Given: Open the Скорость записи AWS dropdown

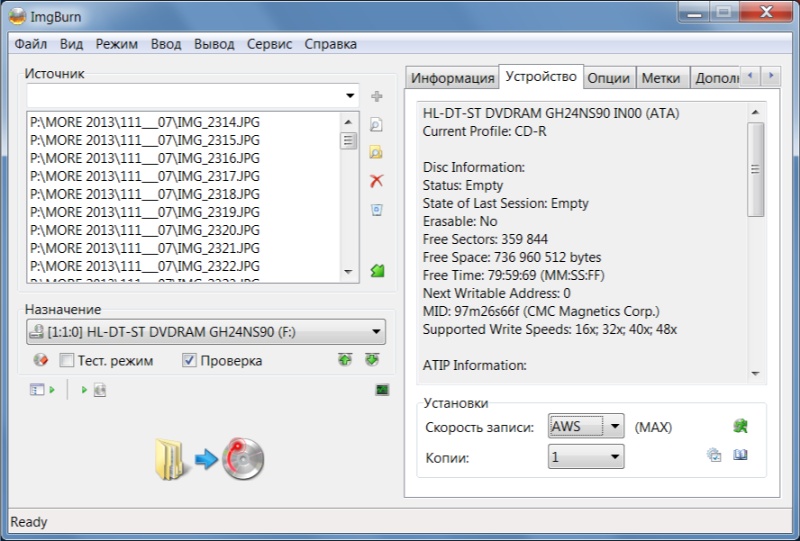Looking at the screenshot, I should [x=615, y=427].
